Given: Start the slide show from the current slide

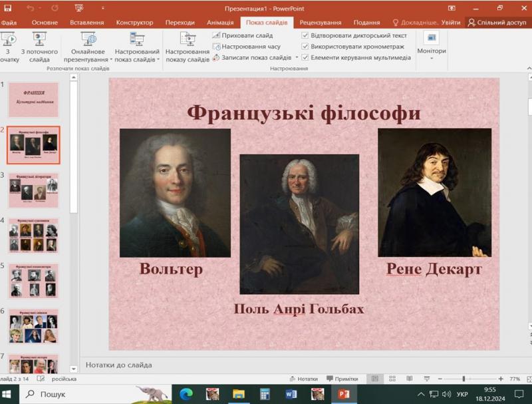Looking at the screenshot, I should (39, 47).
